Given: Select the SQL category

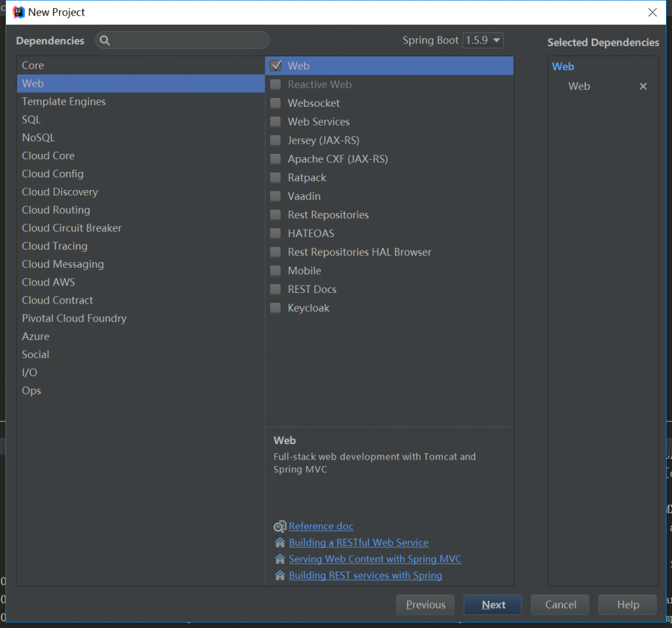Looking at the screenshot, I should [x=140, y=120].
